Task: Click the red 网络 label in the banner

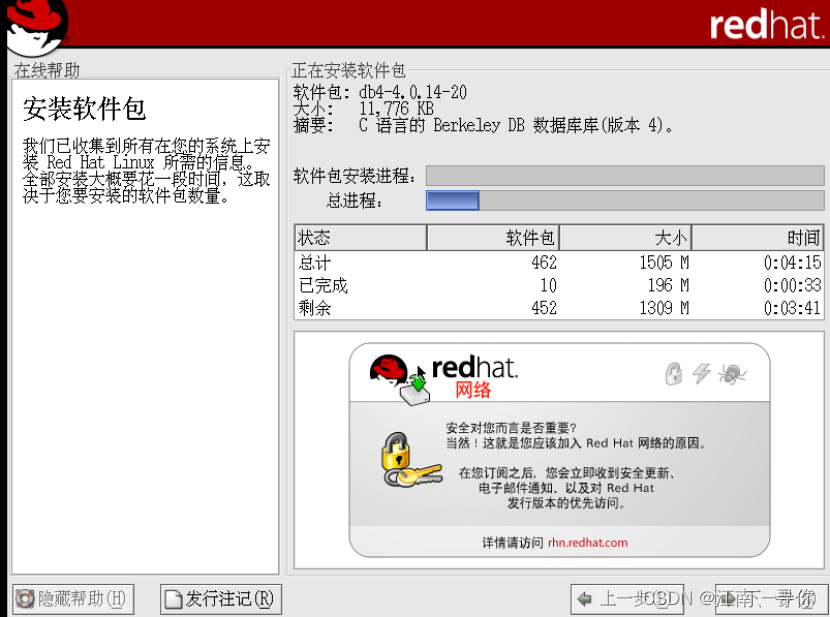Action: point(473,390)
